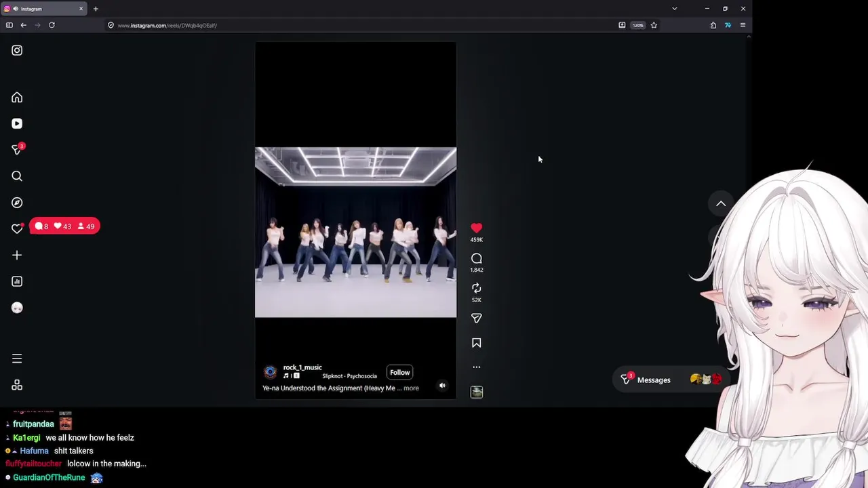This screenshot has height=488, width=868.
Task: Install web app from address bar icon
Action: point(622,25)
